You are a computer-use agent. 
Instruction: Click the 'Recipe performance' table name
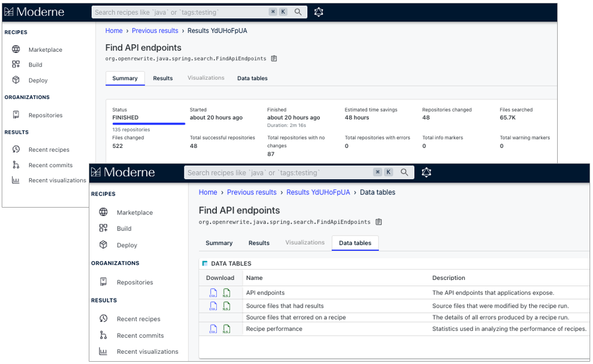274,329
